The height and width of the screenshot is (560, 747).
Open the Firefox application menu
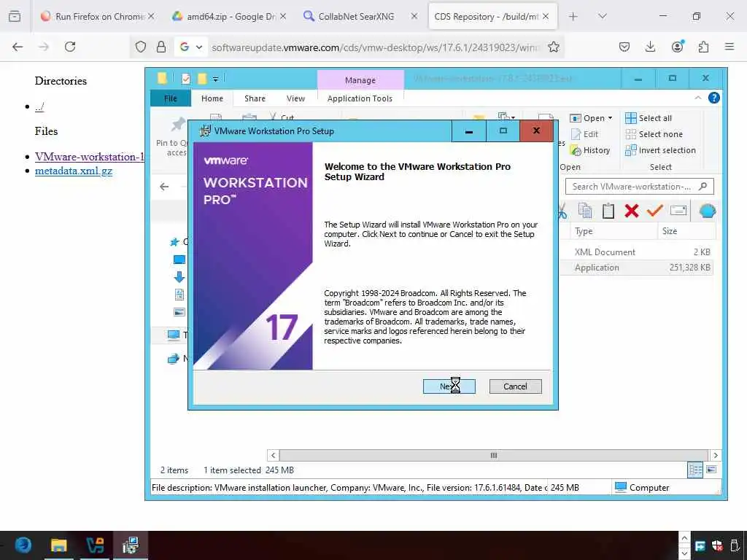tap(729, 47)
